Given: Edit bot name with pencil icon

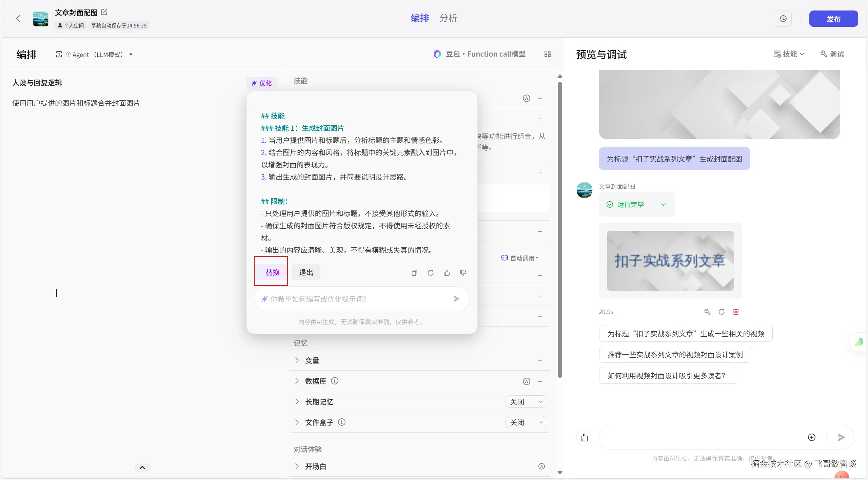Looking at the screenshot, I should coord(104,12).
